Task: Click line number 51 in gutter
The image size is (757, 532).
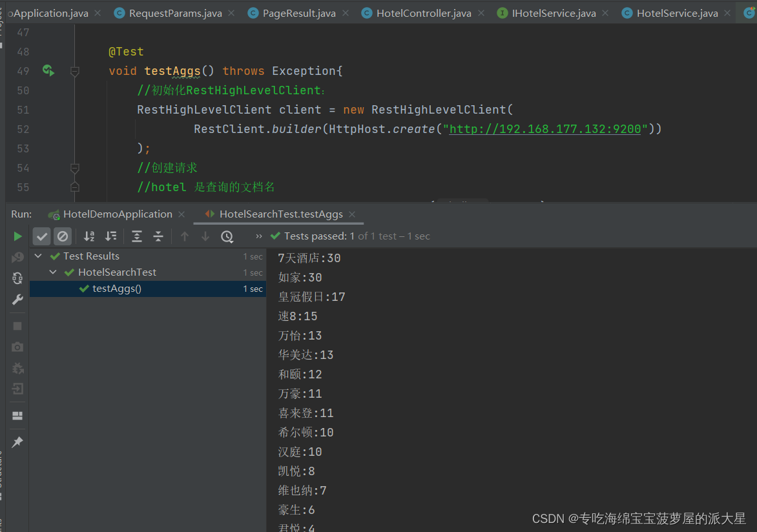Action: pos(23,110)
